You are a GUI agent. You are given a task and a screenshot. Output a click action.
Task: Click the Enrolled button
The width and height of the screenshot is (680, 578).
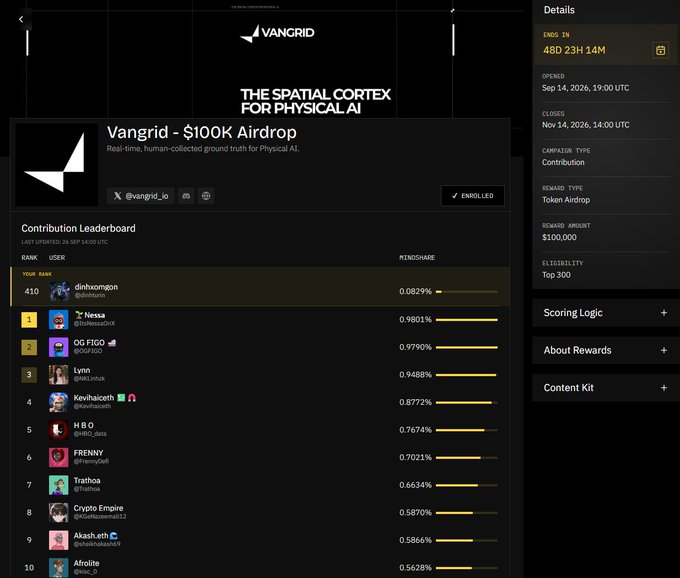(x=472, y=196)
